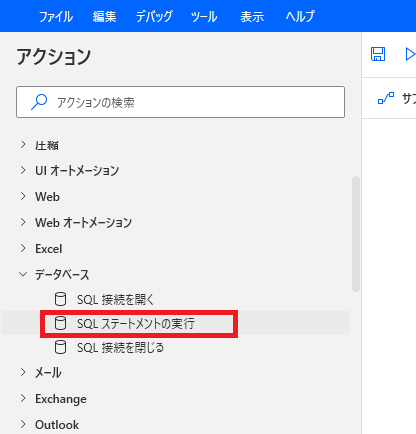
Task: Select database icon beside SQL ステートメントの実行
Action: [60, 323]
